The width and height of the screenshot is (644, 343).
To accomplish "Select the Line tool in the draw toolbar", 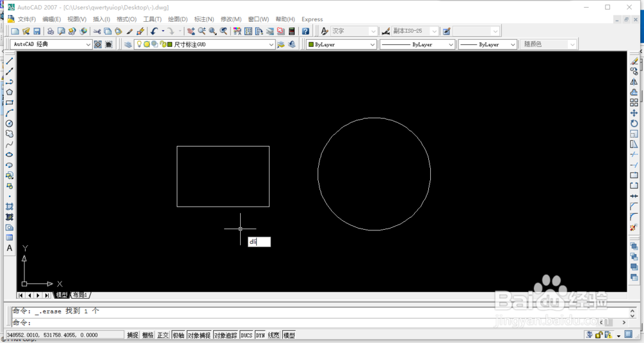I will point(10,61).
